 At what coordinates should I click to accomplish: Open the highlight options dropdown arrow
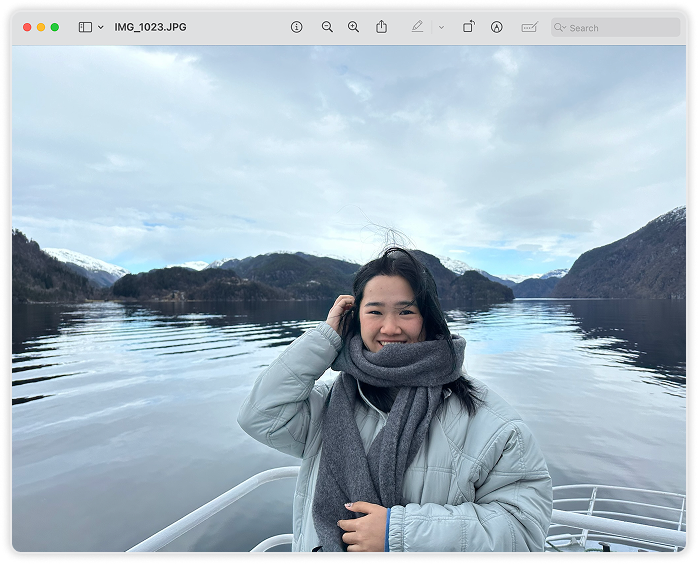point(441,27)
